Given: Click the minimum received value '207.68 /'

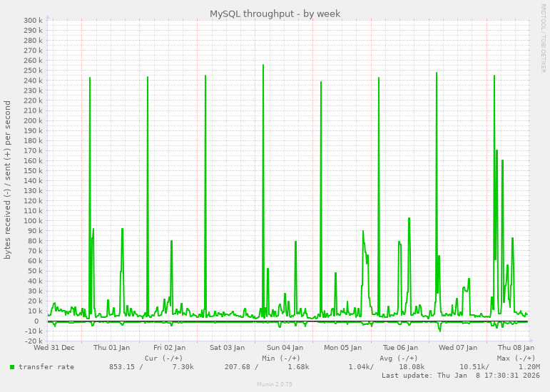Looking at the screenshot, I should click(x=241, y=367).
